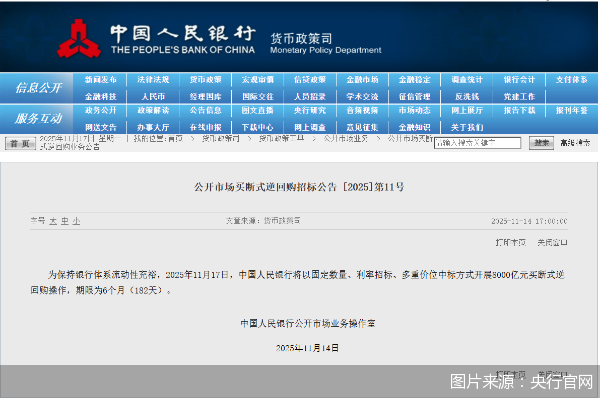The width and height of the screenshot is (600, 398).
Task: Go to 征信管理 section
Action: pyautogui.click(x=415, y=96)
